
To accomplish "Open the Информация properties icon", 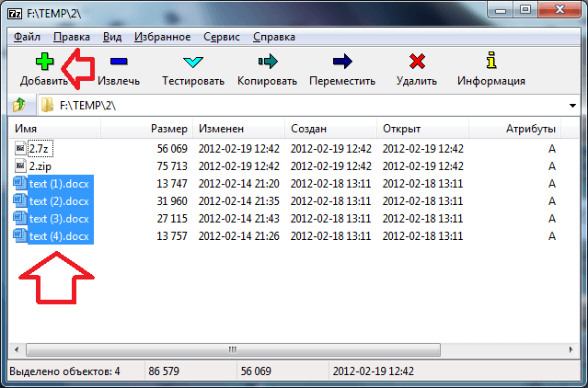I will pyautogui.click(x=491, y=63).
